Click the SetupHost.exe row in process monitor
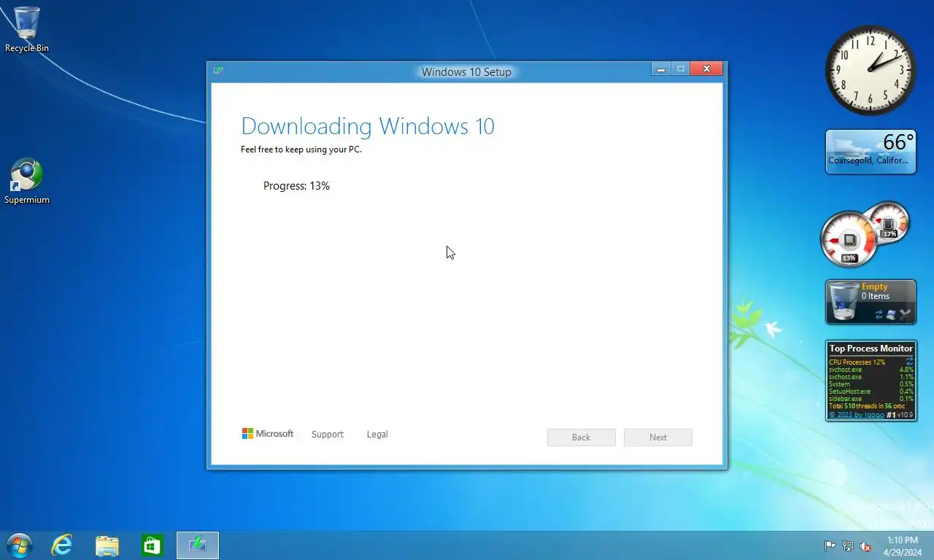Screen dimensions: 934x560 (871, 392)
